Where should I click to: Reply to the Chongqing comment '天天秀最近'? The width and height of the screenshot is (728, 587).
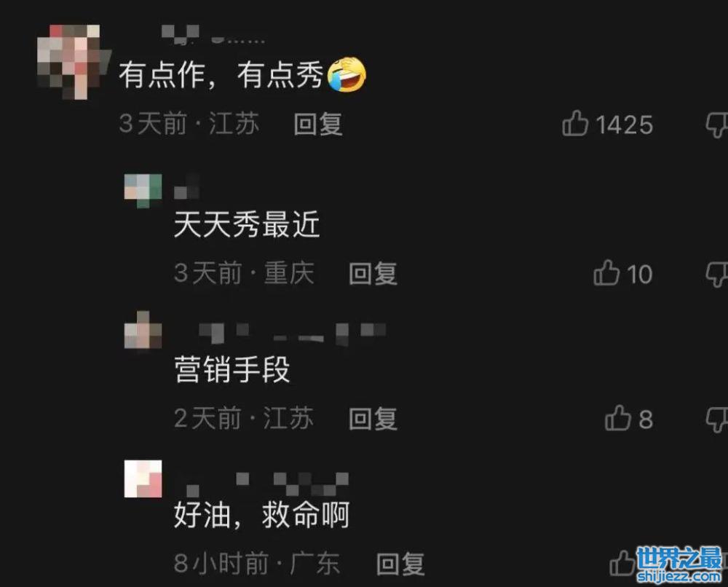(373, 273)
